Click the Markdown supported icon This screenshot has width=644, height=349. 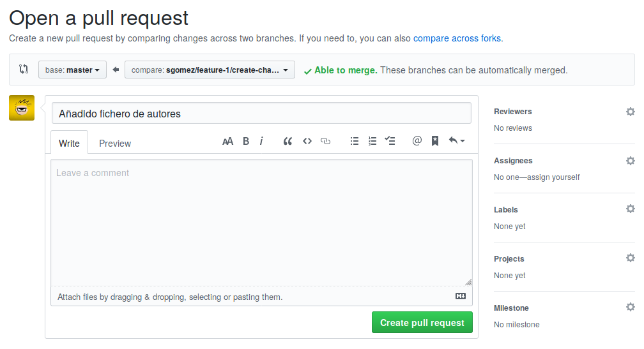tap(461, 296)
